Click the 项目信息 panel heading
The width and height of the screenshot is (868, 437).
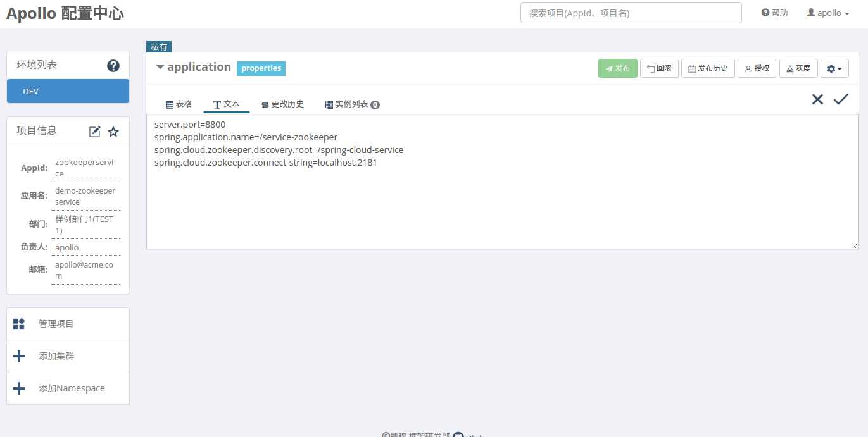(37, 130)
